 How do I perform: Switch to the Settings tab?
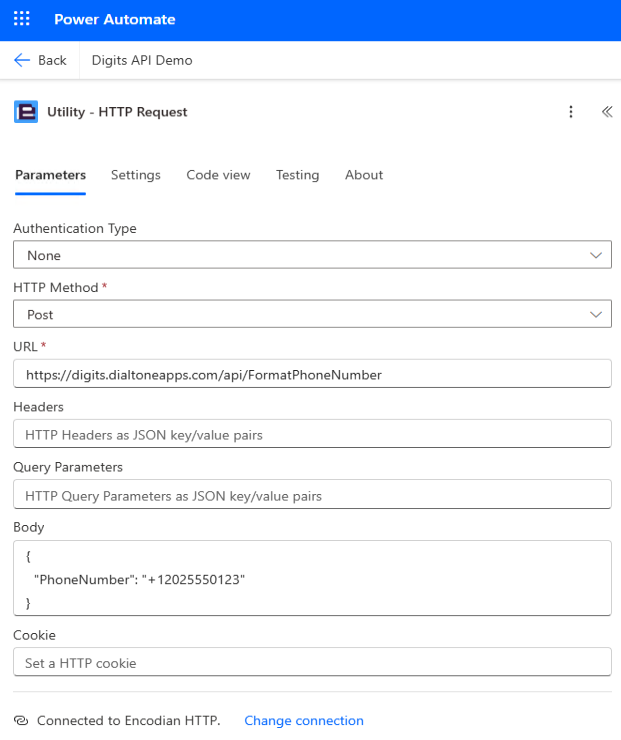136,175
